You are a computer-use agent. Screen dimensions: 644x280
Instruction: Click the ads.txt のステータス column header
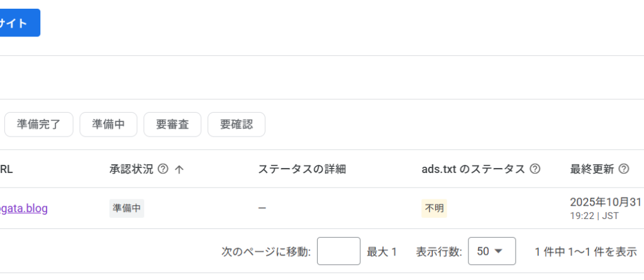(473, 169)
